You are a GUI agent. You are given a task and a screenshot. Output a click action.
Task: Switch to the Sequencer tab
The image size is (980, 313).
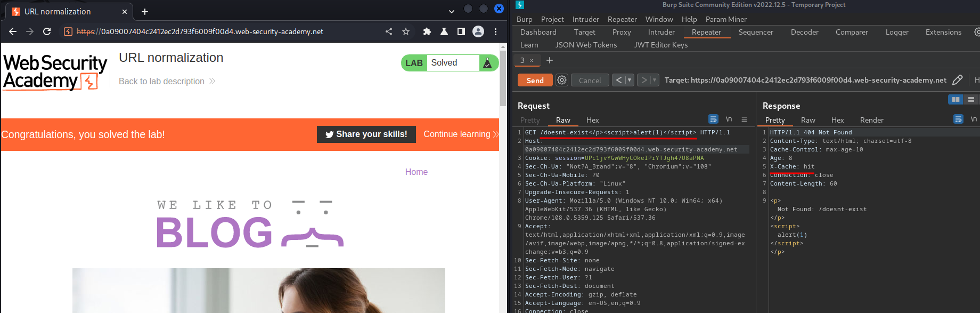[x=756, y=32]
